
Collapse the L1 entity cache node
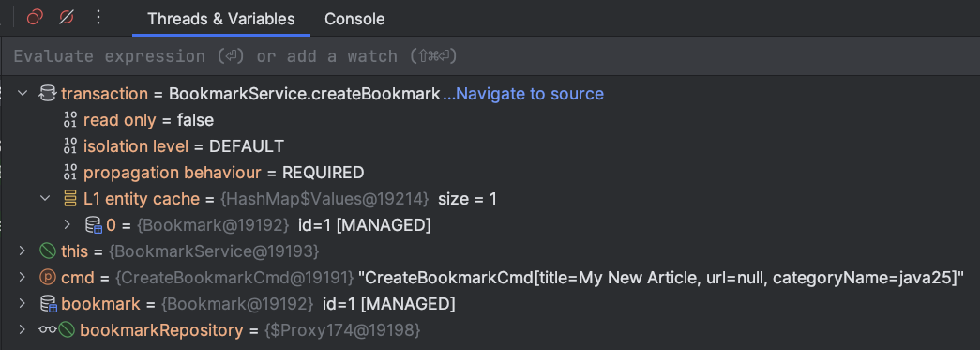(x=45, y=199)
